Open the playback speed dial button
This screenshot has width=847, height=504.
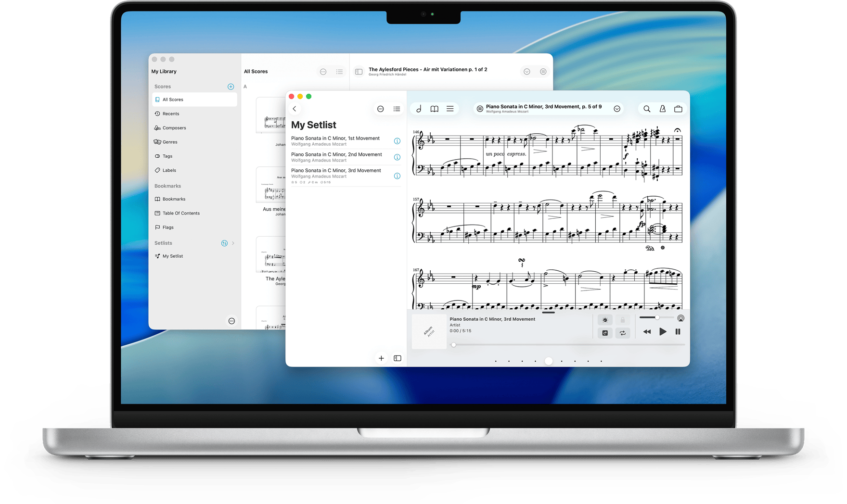[605, 320]
